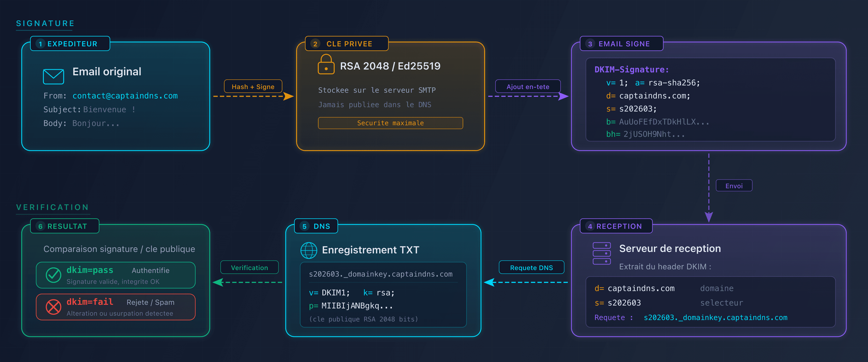
Task: Click the DKIM-Signature header text
Action: pyautogui.click(x=631, y=70)
